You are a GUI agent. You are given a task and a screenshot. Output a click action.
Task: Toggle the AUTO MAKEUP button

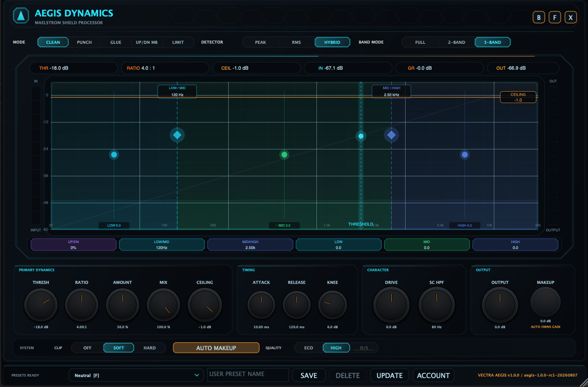point(216,348)
